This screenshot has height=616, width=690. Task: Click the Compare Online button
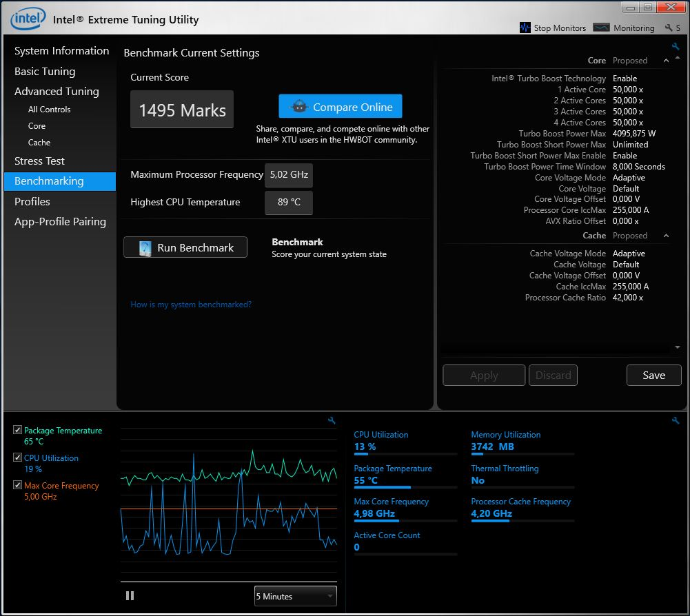pyautogui.click(x=340, y=107)
